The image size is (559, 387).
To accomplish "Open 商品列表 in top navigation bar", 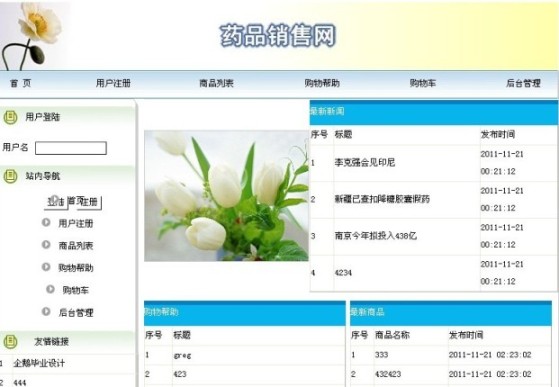I will [216, 83].
